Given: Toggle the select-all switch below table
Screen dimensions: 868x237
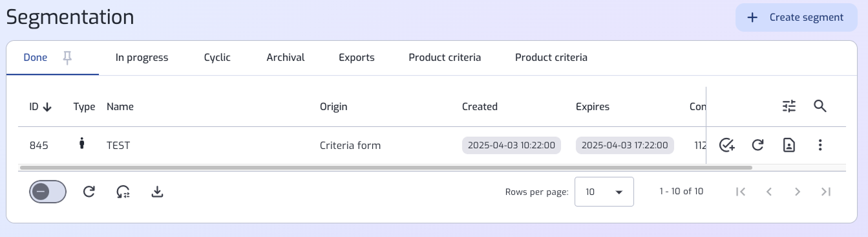Looking at the screenshot, I should [48, 192].
